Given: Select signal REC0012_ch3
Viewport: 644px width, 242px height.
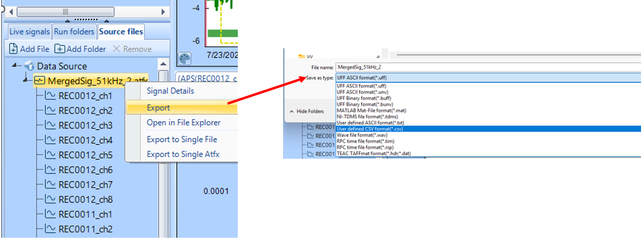Looking at the screenshot, I should pyautogui.click(x=86, y=126).
